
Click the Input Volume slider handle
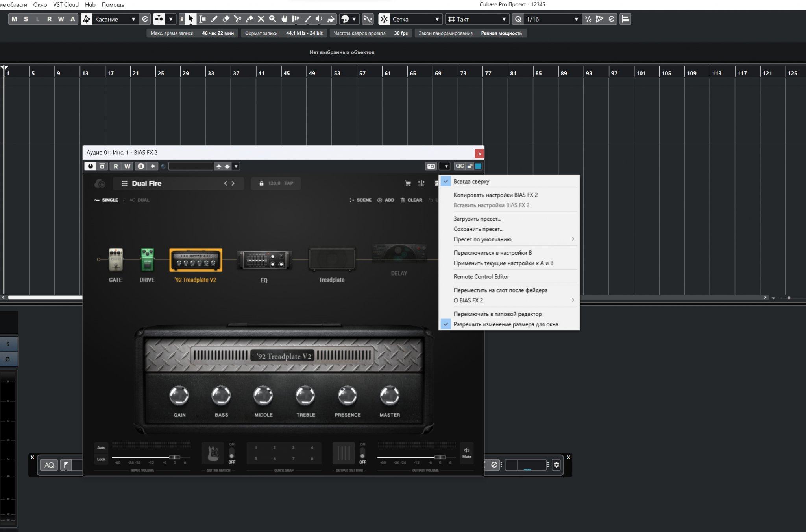[x=174, y=457]
